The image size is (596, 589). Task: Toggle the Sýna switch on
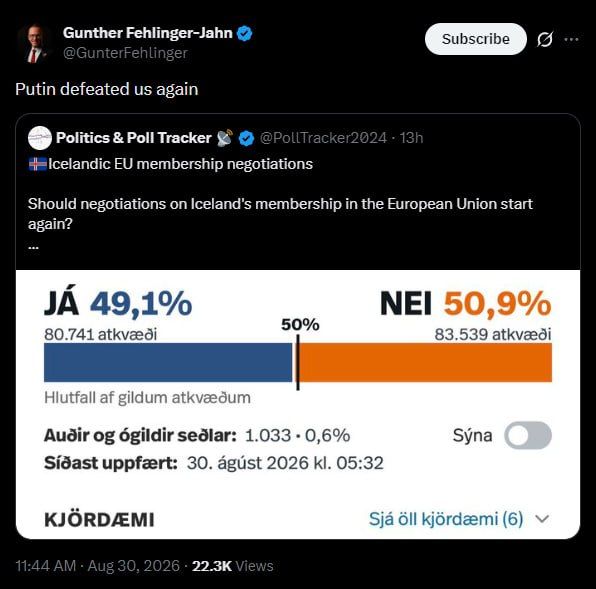pos(528,435)
